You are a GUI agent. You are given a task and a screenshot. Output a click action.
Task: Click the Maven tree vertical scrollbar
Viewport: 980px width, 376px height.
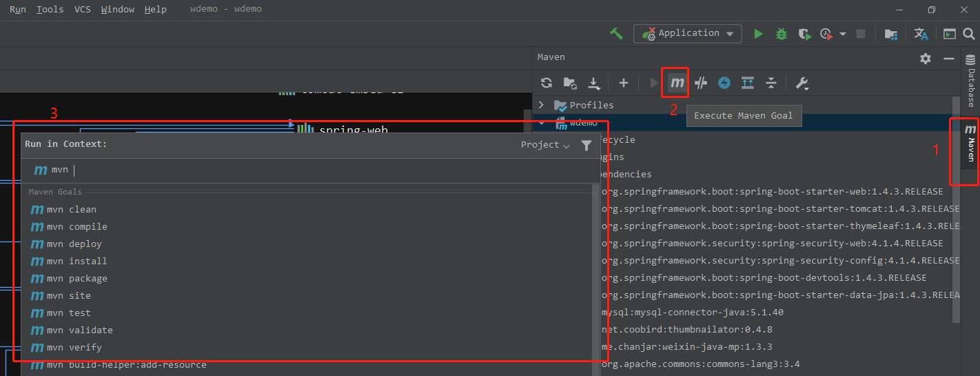(956, 209)
